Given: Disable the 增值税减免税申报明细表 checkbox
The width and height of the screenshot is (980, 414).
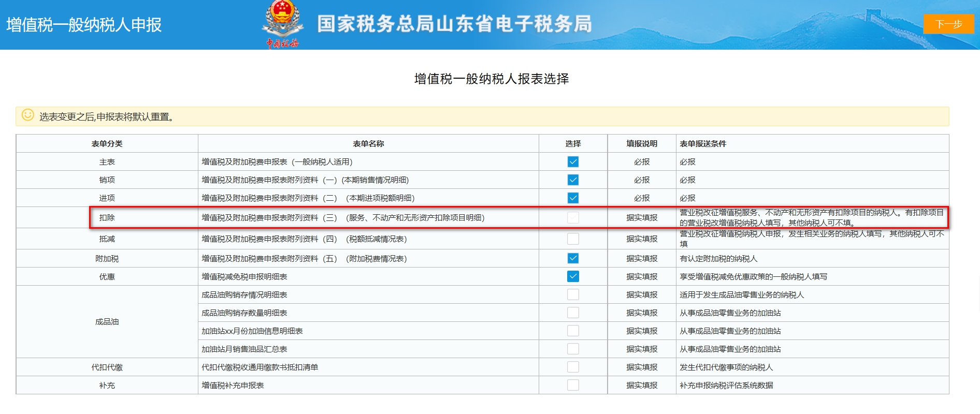Looking at the screenshot, I should click(573, 276).
